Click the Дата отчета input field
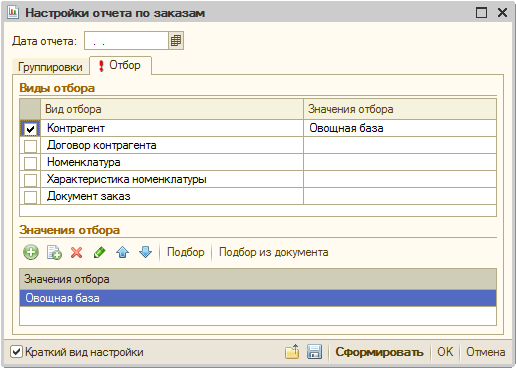The width and height of the screenshot is (516, 368). pyautogui.click(x=126, y=41)
